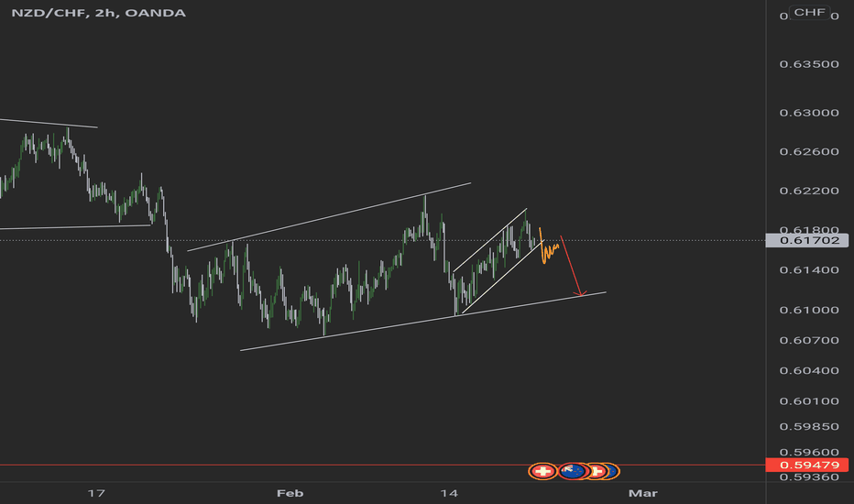Select the red arrow drawing on chart
The image size is (854, 504).
pyautogui.click(x=571, y=267)
